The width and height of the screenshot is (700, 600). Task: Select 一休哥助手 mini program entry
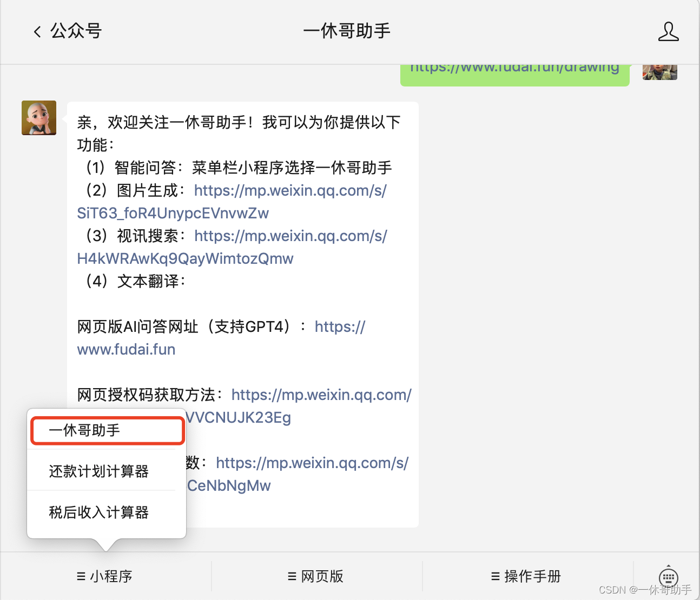click(107, 430)
